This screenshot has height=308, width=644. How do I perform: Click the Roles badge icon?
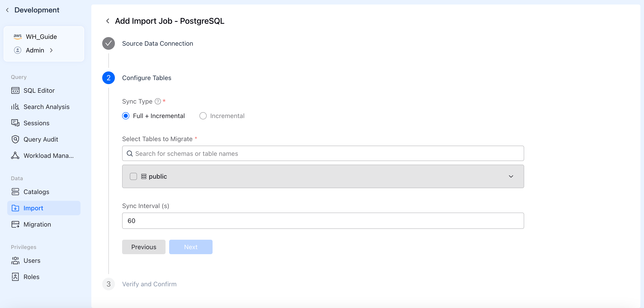pos(15,277)
